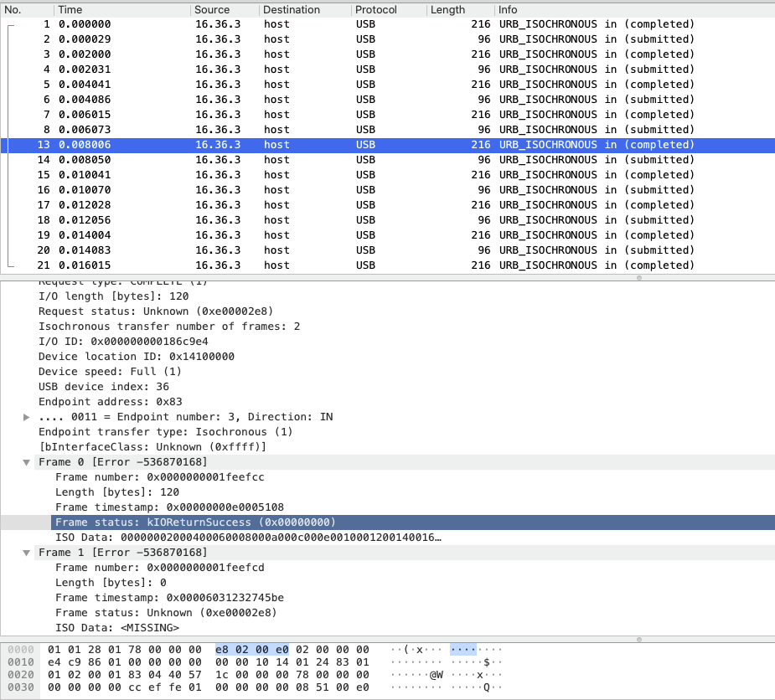
Task: Click hex offset 0020 row bytes
Action: click(x=208, y=675)
